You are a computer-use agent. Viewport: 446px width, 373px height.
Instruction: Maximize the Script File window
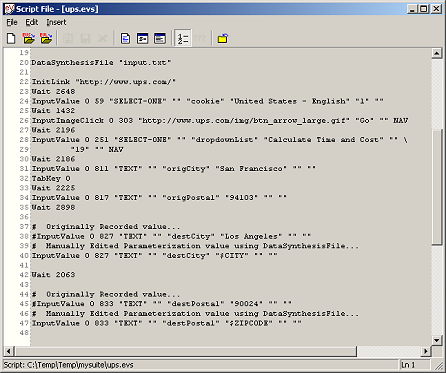424,9
